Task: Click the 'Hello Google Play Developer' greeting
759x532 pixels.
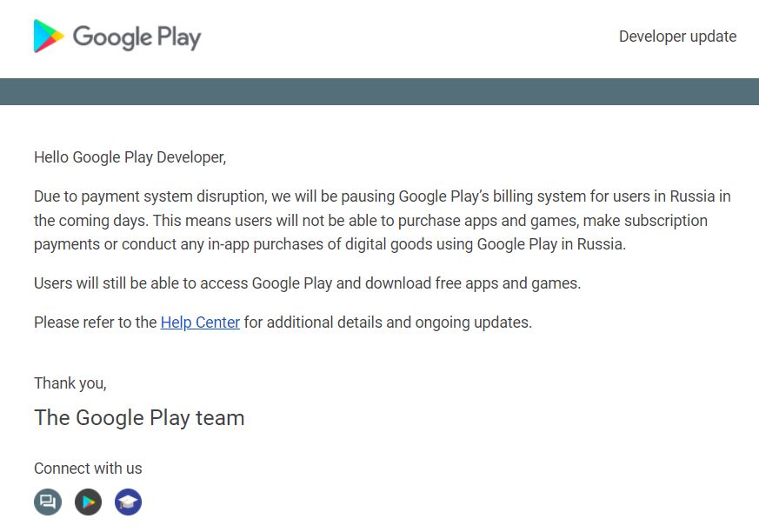Action: (x=130, y=157)
